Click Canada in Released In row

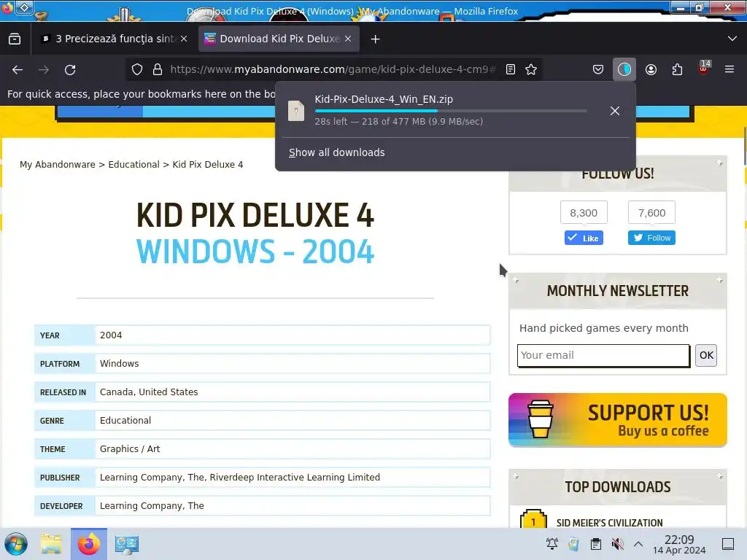pyautogui.click(x=117, y=392)
